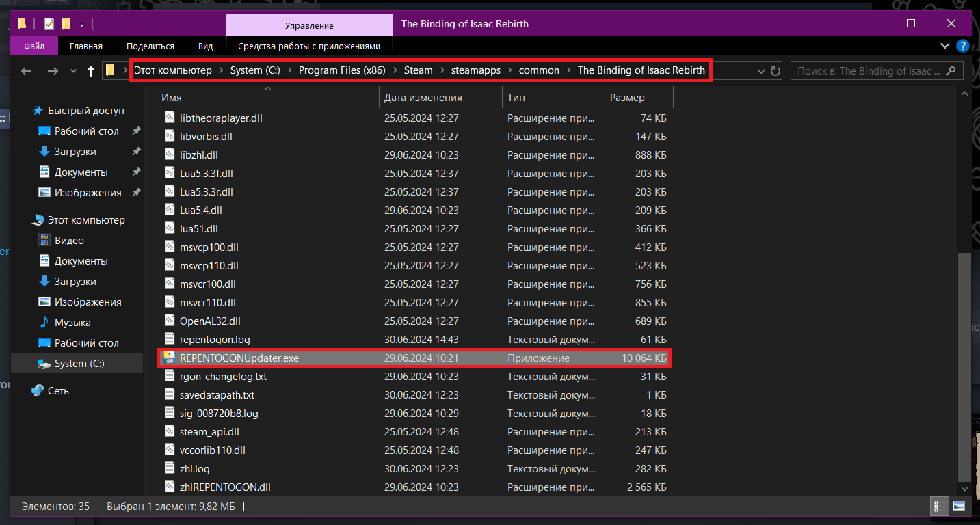Navigate to steamapps breadcrumb

pyautogui.click(x=476, y=70)
